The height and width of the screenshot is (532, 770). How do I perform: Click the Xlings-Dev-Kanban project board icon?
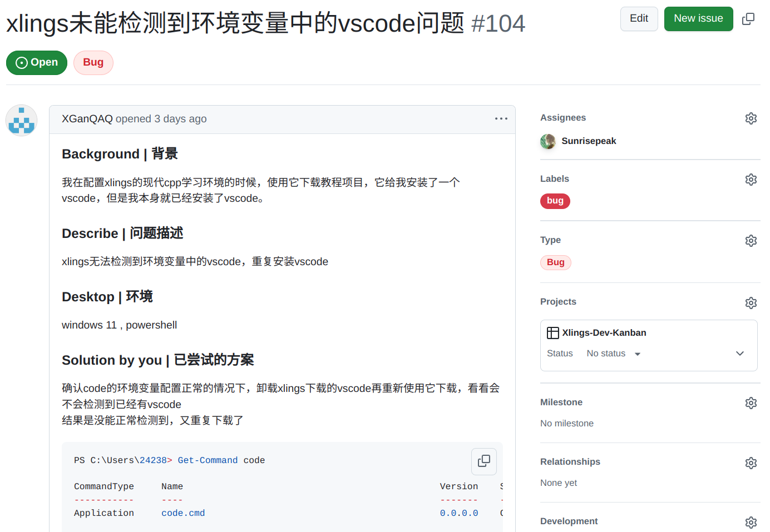point(553,333)
